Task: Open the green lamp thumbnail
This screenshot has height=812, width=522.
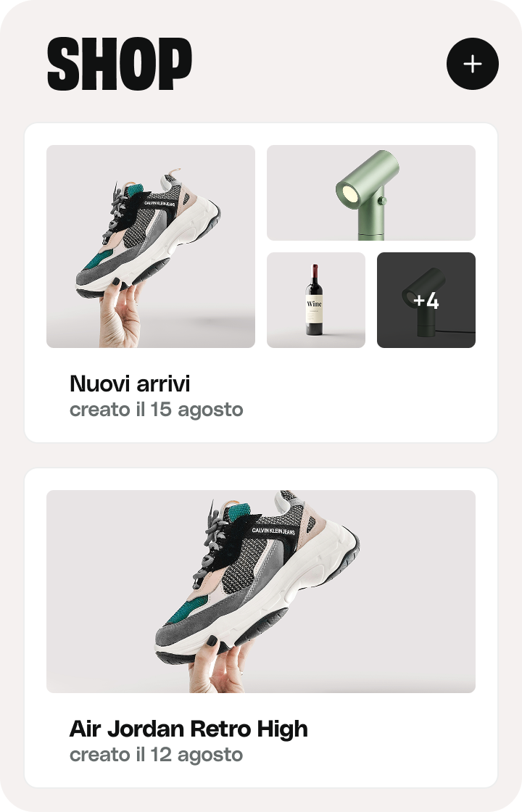Action: click(371, 193)
